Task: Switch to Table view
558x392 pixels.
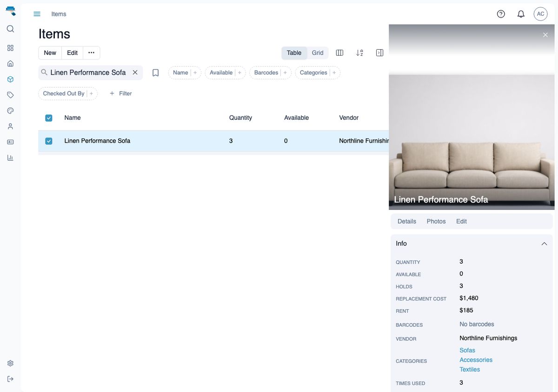Action: 294,53
